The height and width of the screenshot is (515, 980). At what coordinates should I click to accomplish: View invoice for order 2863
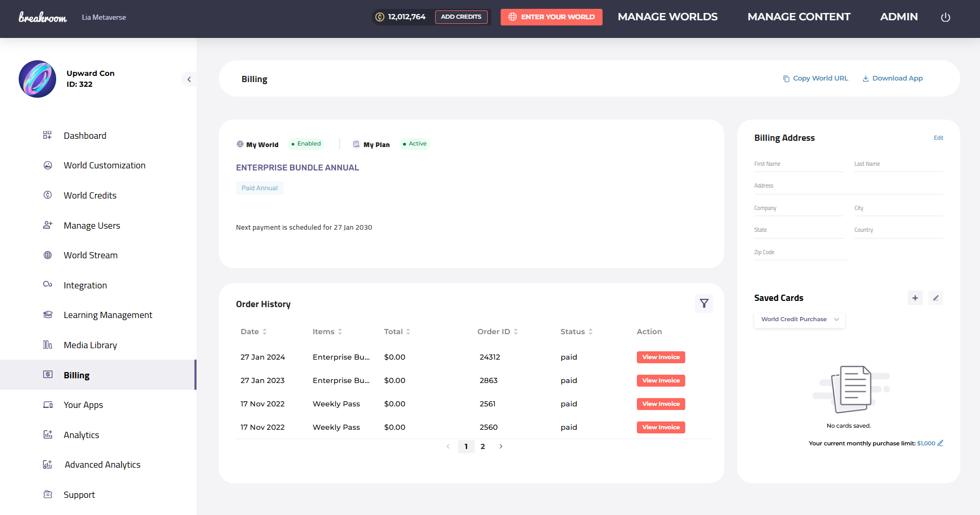coord(661,380)
